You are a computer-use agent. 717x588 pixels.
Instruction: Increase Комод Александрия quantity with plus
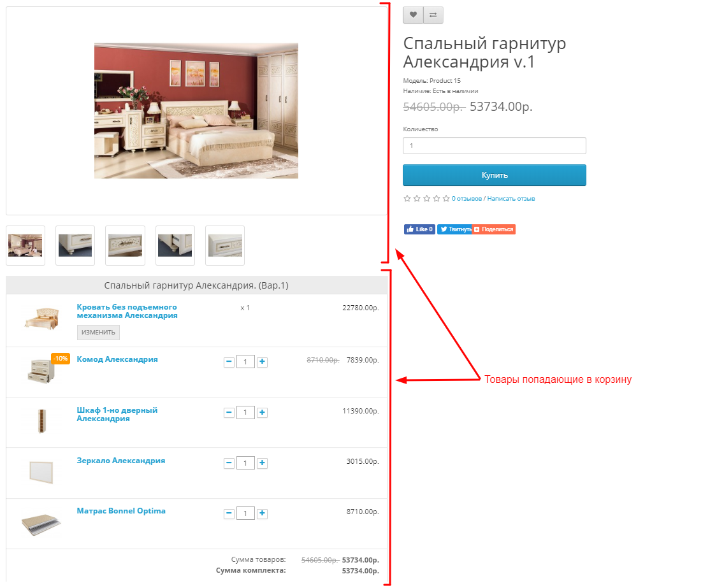[262, 362]
